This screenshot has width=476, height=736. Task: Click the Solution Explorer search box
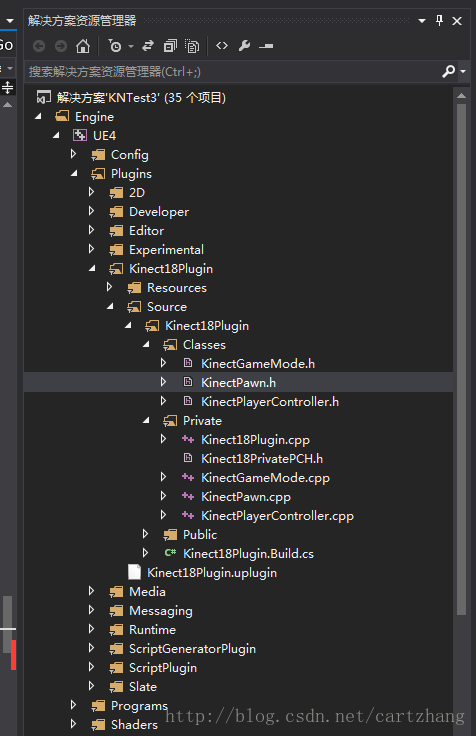pos(232,71)
